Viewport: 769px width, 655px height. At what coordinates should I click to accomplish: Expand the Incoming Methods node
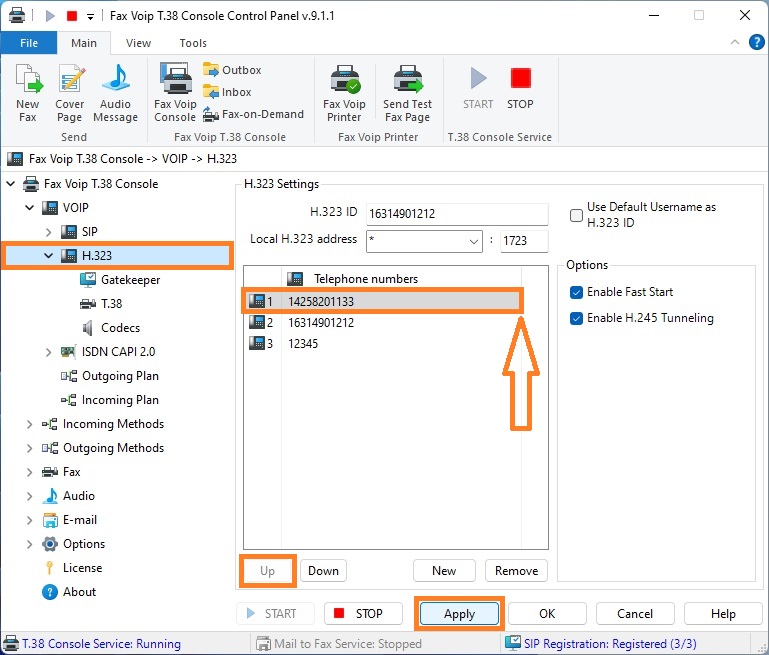(x=29, y=424)
